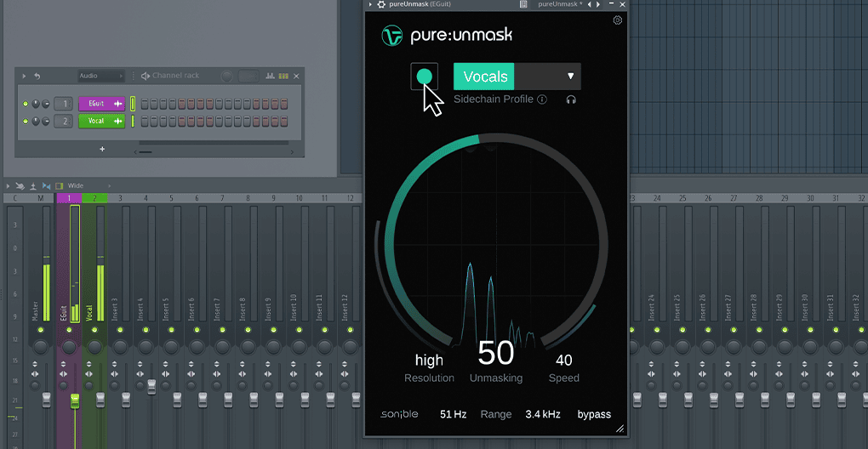
Task: Select the next preset arrow in the title bar
Action: coord(597,4)
